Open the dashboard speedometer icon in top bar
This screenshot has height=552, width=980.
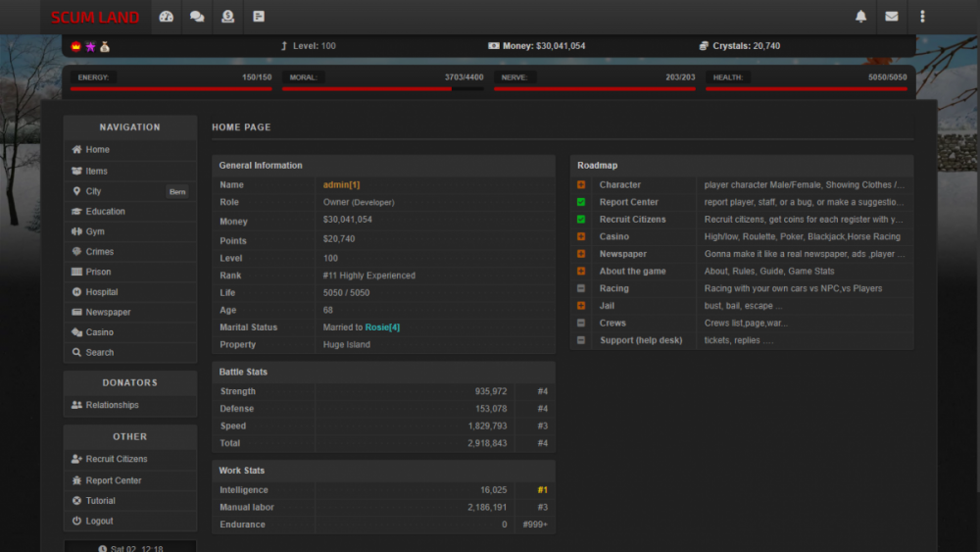coord(166,17)
